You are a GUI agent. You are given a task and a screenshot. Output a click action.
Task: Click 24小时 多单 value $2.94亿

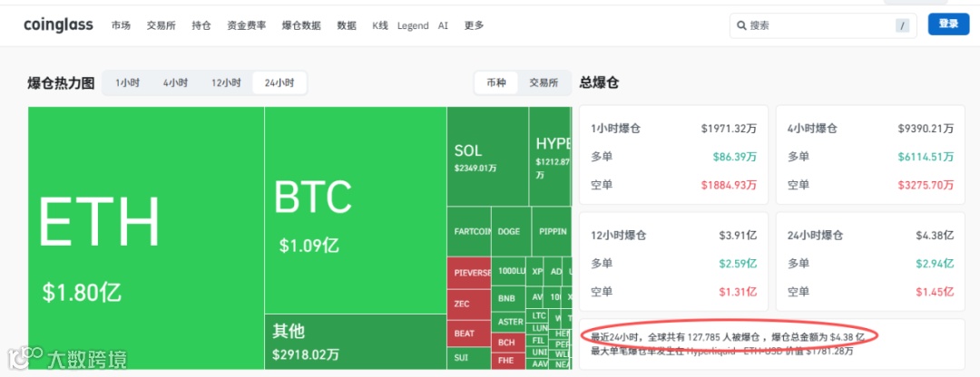[935, 264]
